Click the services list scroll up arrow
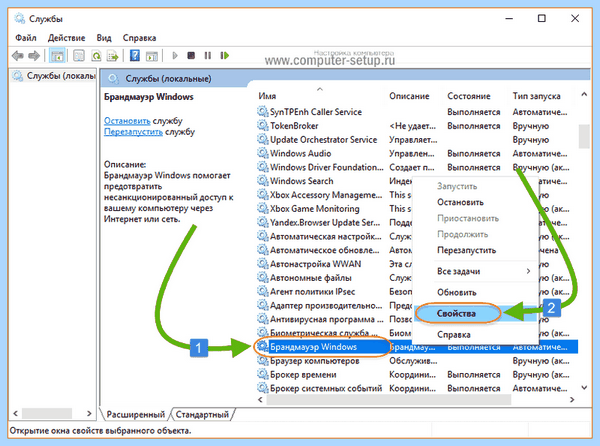Screen dimensions: 600x446 [584, 94]
